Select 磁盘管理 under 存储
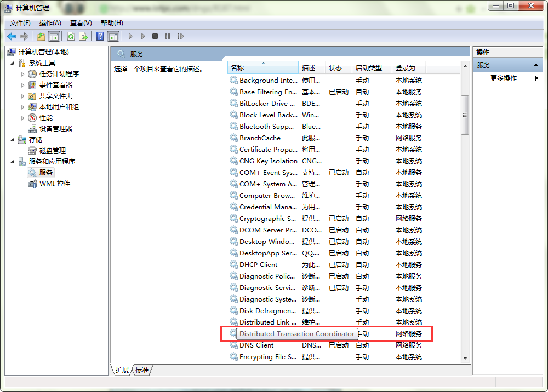Image resolution: width=548 pixels, height=392 pixels. coord(52,150)
